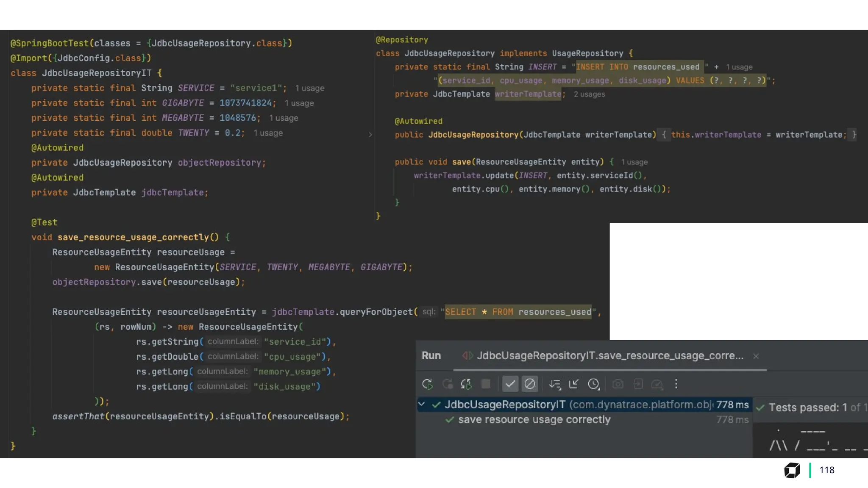The image size is (868, 488).
Task: Select 'save resource usage correctly' test
Action: pos(534,420)
